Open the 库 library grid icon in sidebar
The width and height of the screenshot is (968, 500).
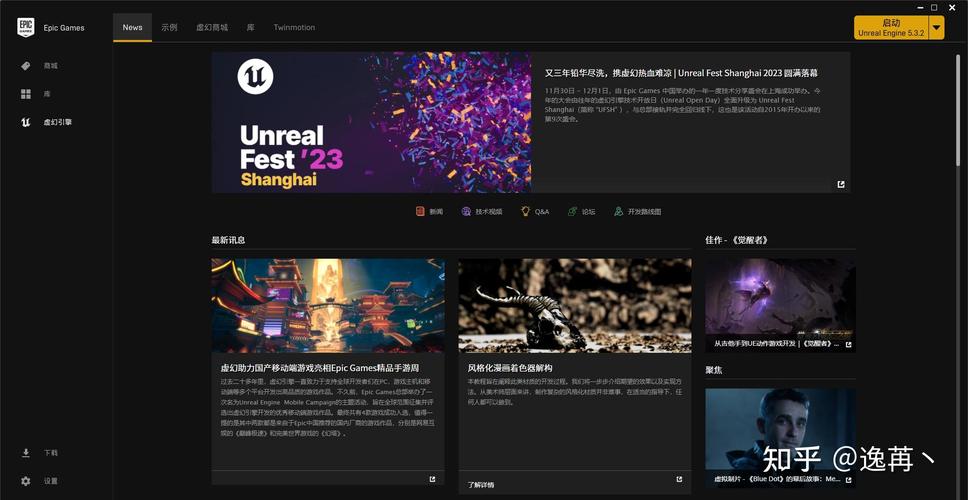[25, 94]
